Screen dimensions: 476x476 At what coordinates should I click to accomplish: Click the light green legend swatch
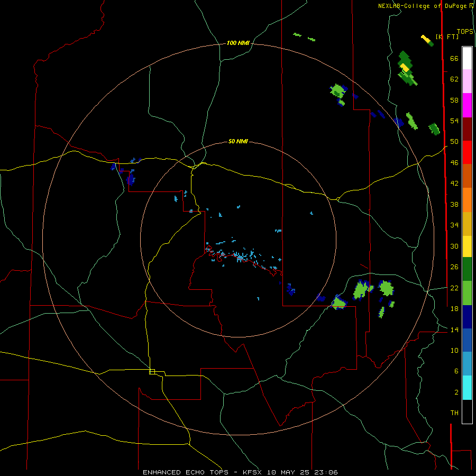coord(467,293)
